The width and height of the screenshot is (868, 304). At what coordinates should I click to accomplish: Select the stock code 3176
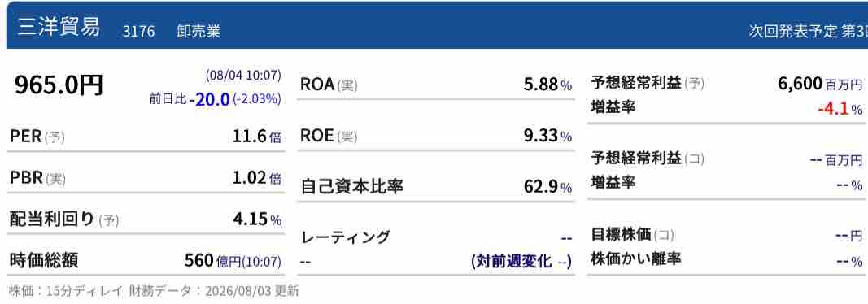(138, 30)
